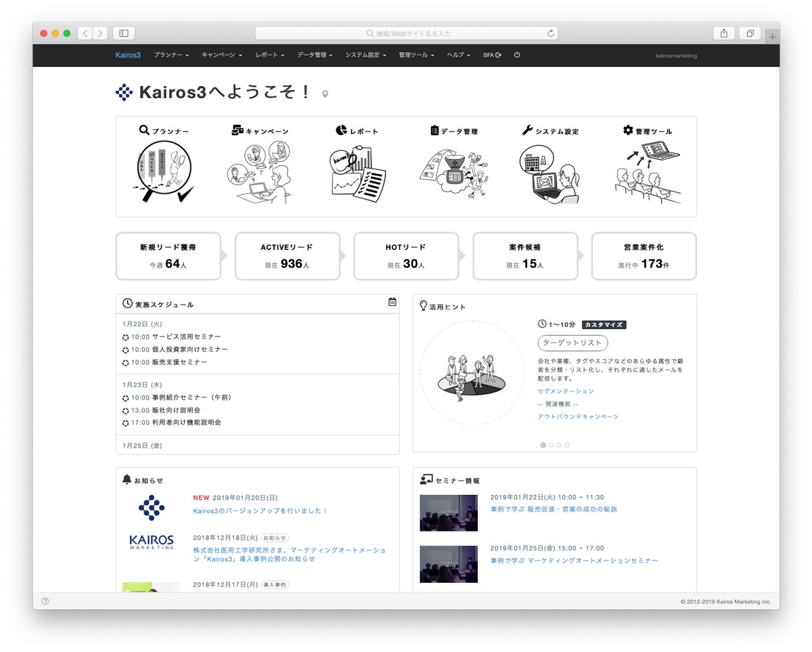This screenshot has width=812, height=652.
Task: Select the 新規リード獲得 card showing 64人
Action: (x=168, y=256)
